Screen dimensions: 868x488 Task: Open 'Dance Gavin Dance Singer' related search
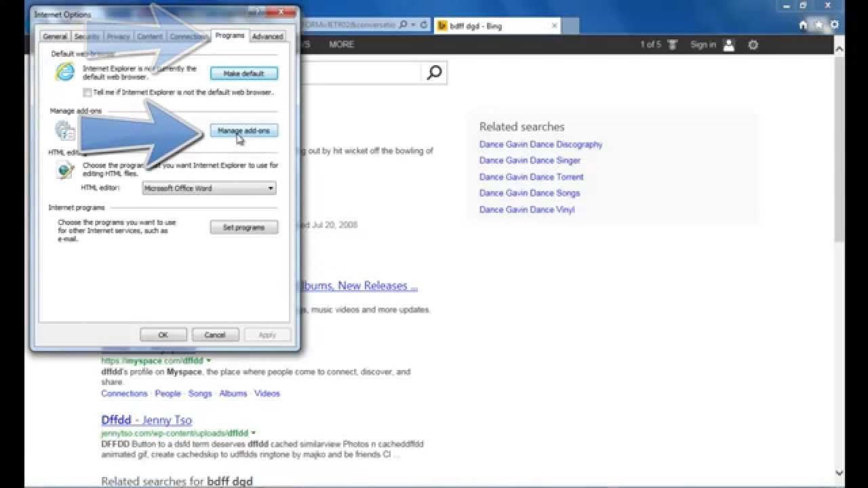pos(530,161)
